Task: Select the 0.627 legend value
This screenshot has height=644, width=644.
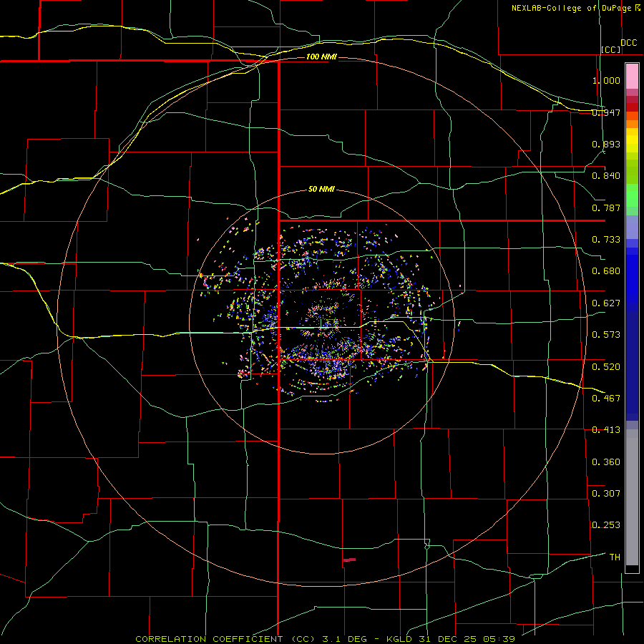Action: (606, 303)
